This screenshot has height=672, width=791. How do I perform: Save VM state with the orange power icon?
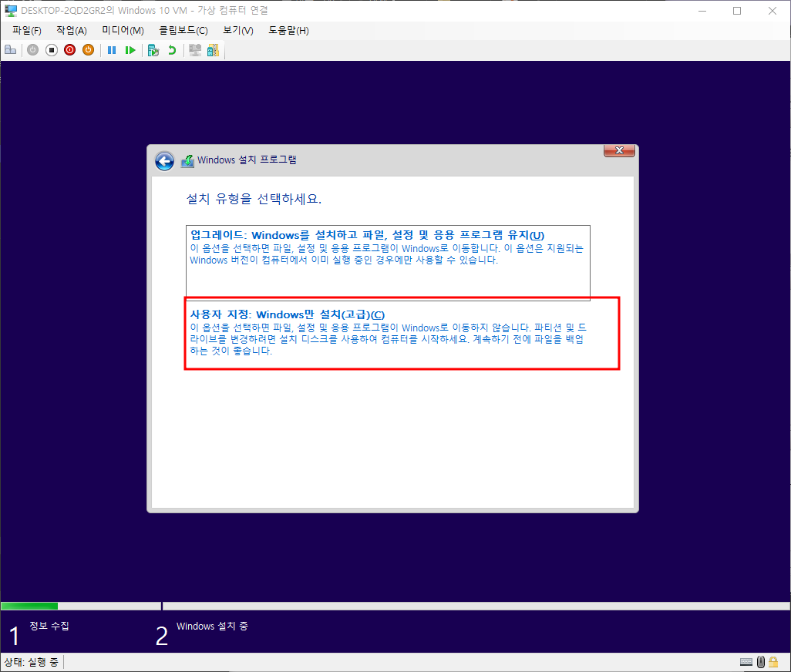[x=89, y=50]
